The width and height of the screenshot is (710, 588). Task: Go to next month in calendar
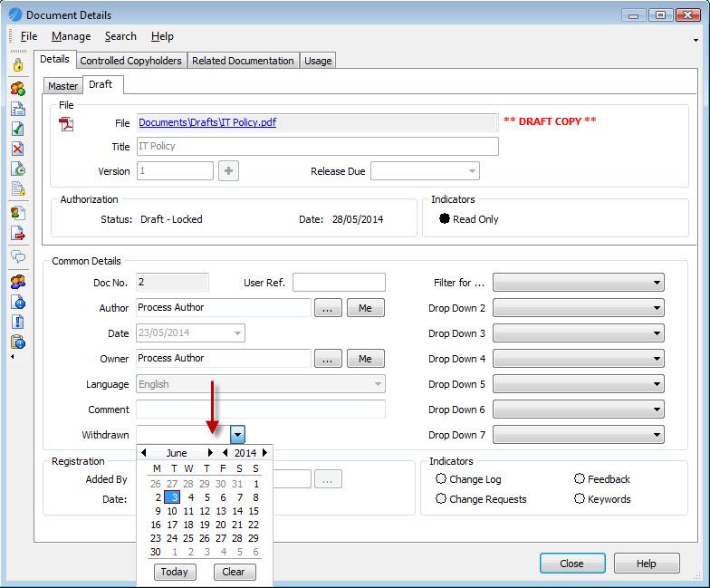point(210,453)
